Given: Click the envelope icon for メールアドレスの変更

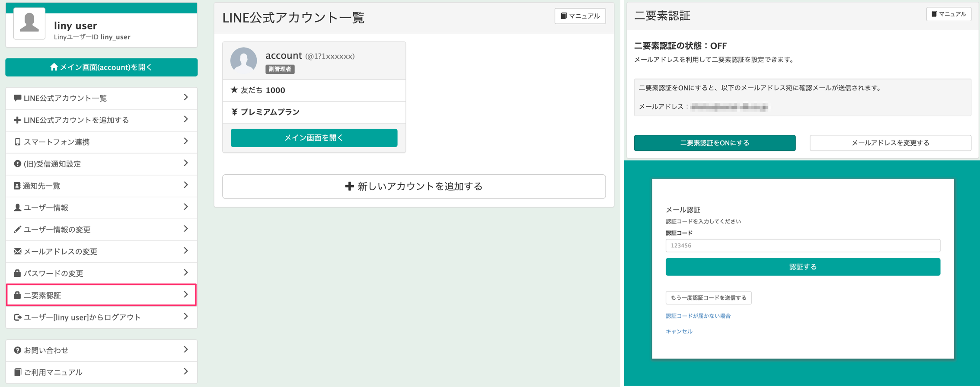Looking at the screenshot, I should coord(17,251).
